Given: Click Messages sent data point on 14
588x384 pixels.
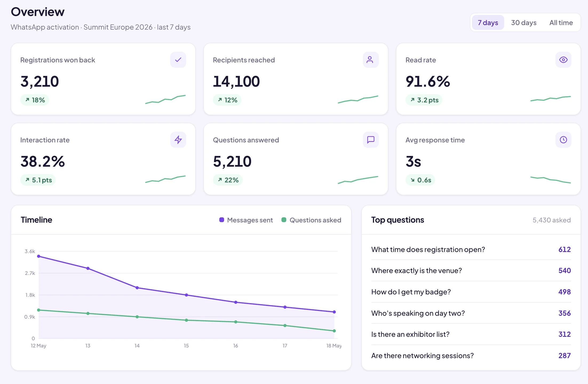Looking at the screenshot, I should click(x=137, y=288).
